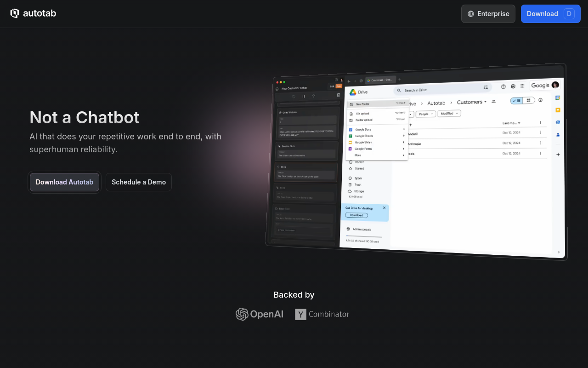
Task: Switch Drive to grid layout view
Action: pyautogui.click(x=529, y=100)
